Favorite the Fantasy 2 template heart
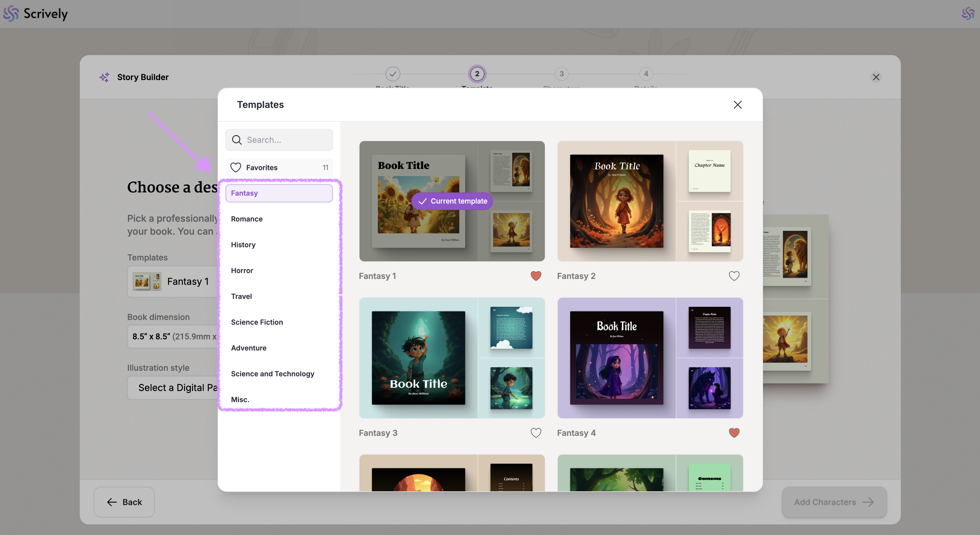Screen dimensions: 980x535 [x=734, y=276]
